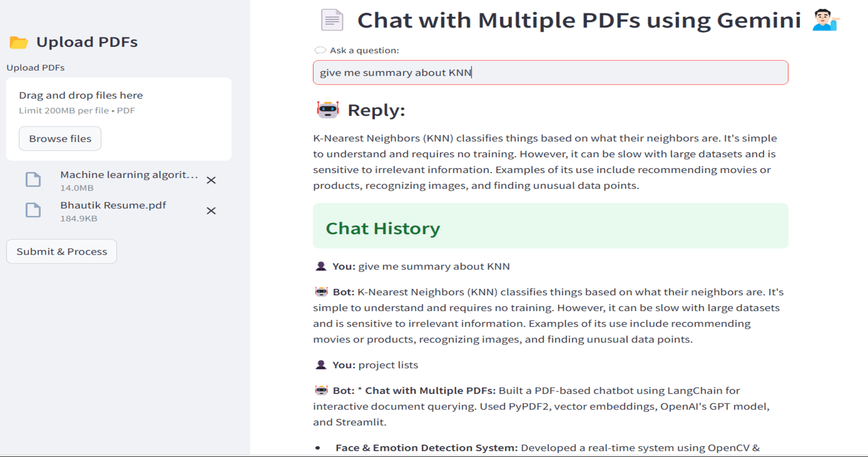Click inside the Ask a question input box
Image resolution: width=868 pixels, height=457 pixels.
pyautogui.click(x=550, y=72)
